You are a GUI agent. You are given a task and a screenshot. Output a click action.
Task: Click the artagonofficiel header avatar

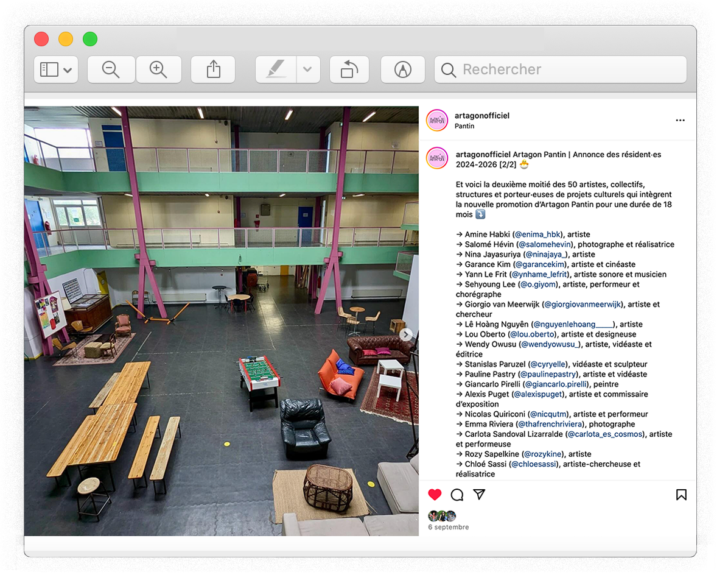pos(437,121)
